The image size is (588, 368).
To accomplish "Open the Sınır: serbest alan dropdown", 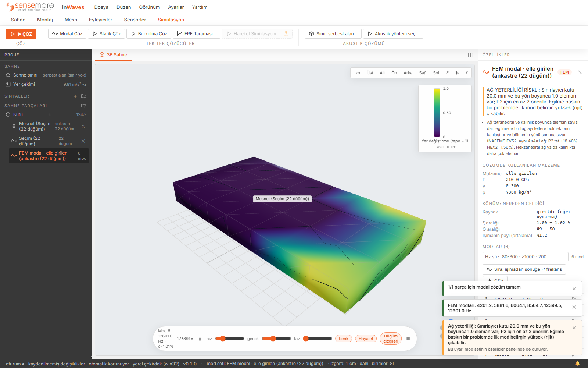I will point(333,34).
